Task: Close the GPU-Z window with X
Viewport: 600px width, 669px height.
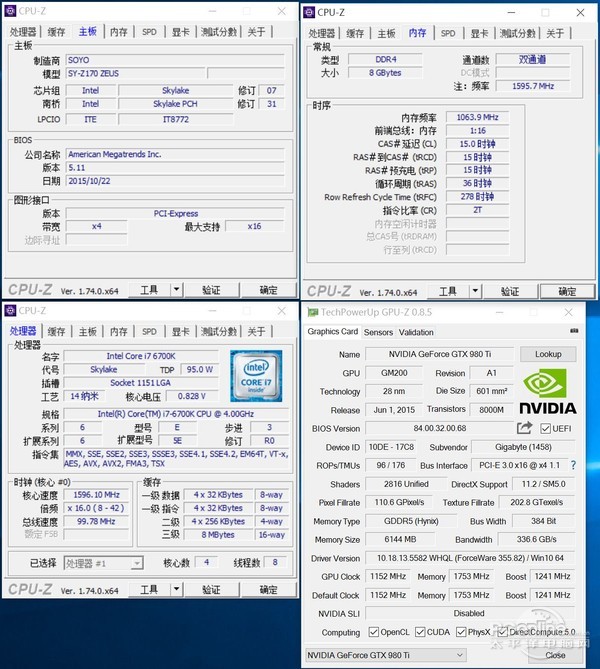Action: (x=568, y=312)
